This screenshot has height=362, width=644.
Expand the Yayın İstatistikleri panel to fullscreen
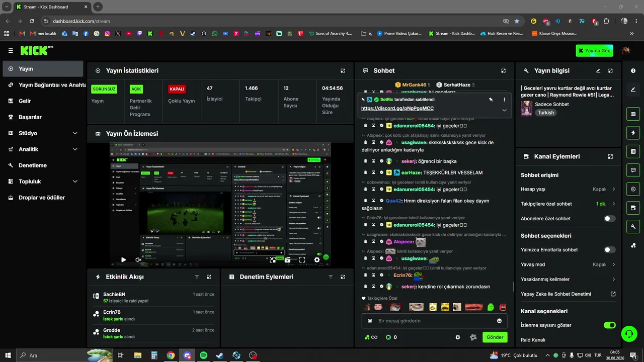coord(343,71)
